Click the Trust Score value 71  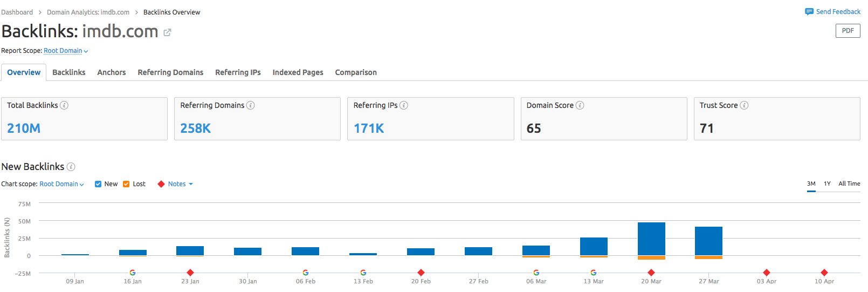click(707, 128)
